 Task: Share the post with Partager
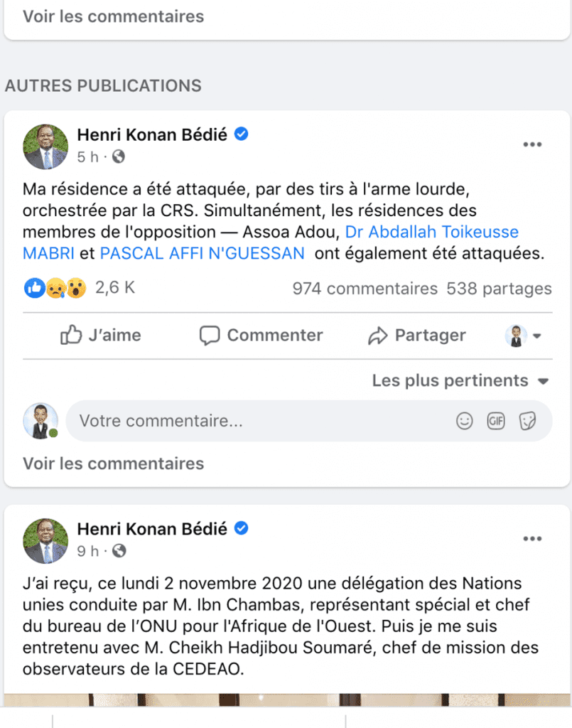tap(416, 336)
